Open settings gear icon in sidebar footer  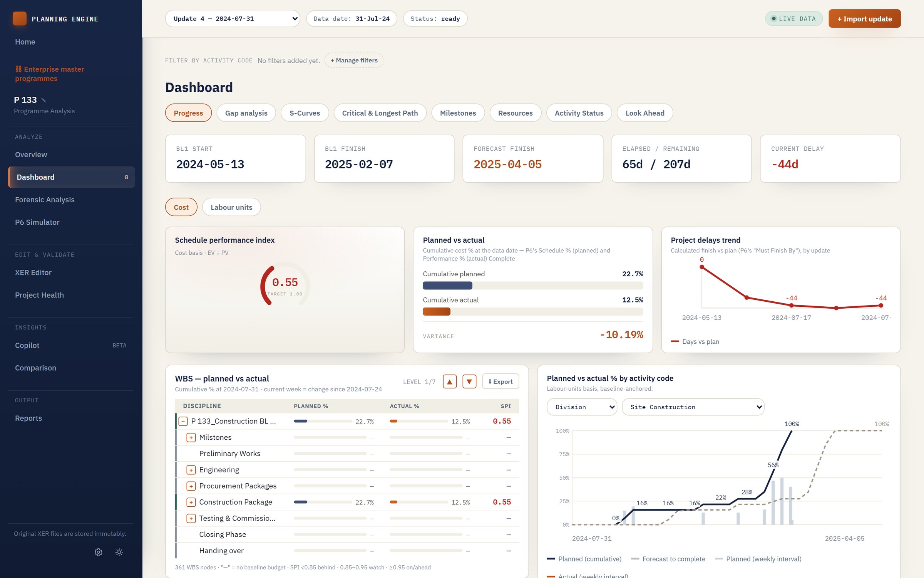click(x=99, y=552)
